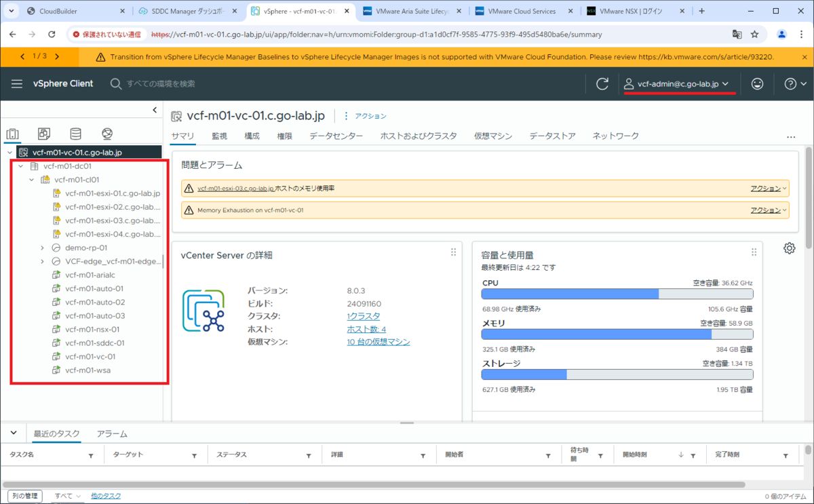The width and height of the screenshot is (814, 504).
Task: Open the vSphere Client hamburger menu
Action: click(x=17, y=83)
